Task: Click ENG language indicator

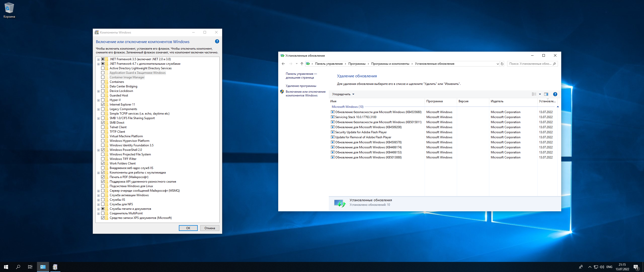Action: click(x=610, y=267)
